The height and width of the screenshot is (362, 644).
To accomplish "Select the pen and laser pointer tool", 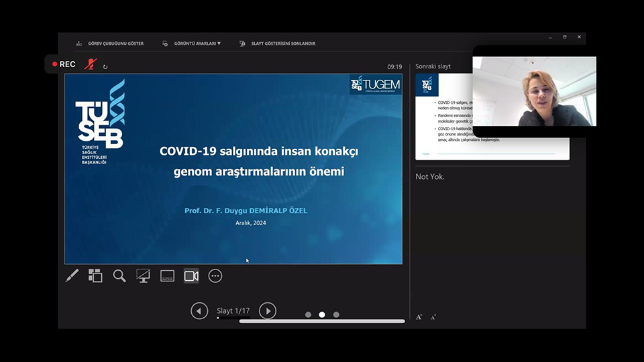I will [x=72, y=276].
